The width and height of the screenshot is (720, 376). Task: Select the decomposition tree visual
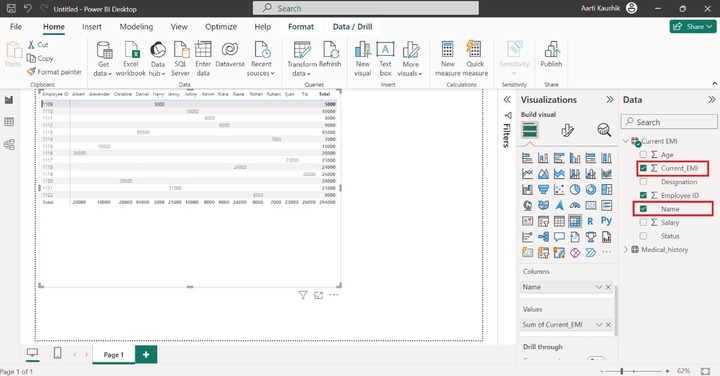tap(543, 237)
